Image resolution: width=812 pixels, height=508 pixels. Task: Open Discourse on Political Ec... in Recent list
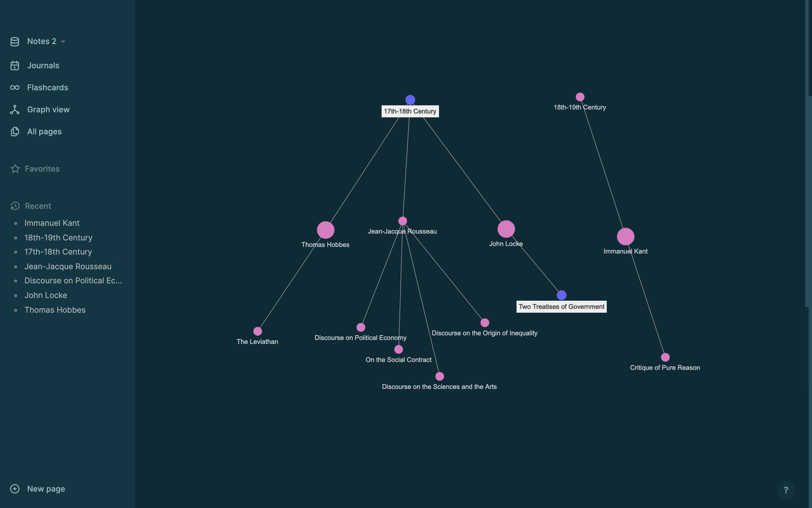pyautogui.click(x=73, y=281)
